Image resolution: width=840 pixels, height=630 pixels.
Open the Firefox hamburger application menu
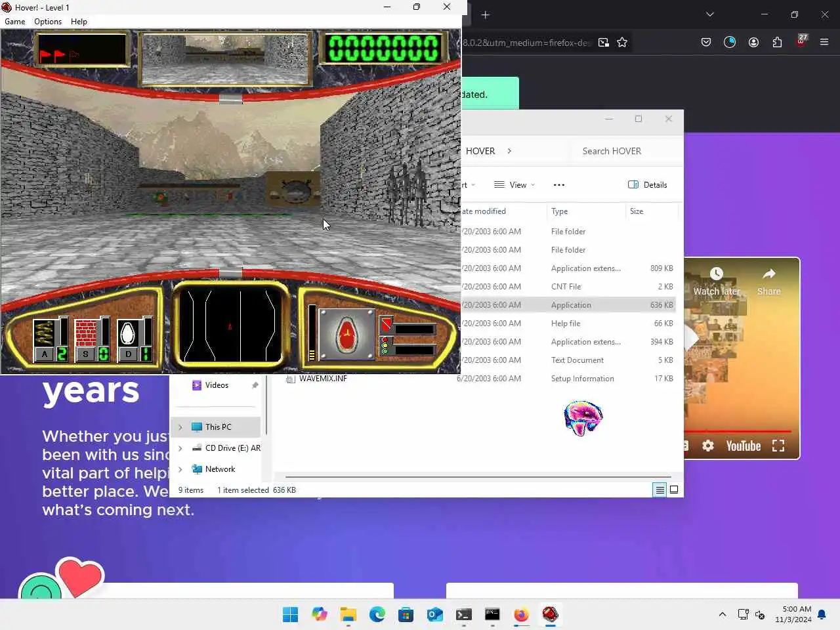(824, 42)
